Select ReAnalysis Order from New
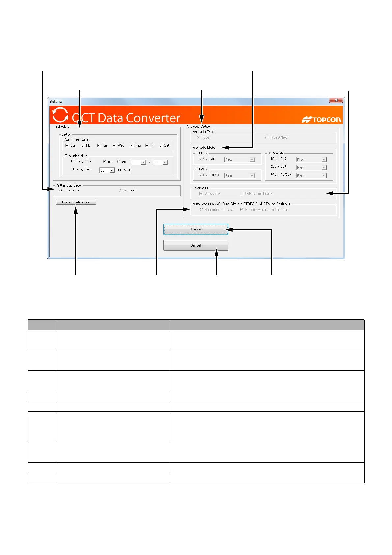 coord(61,191)
